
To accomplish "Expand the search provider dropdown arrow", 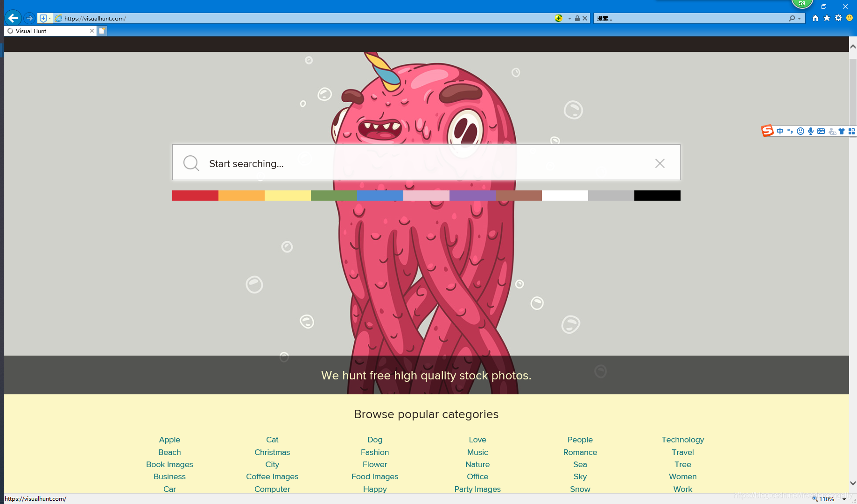I will [x=800, y=18].
